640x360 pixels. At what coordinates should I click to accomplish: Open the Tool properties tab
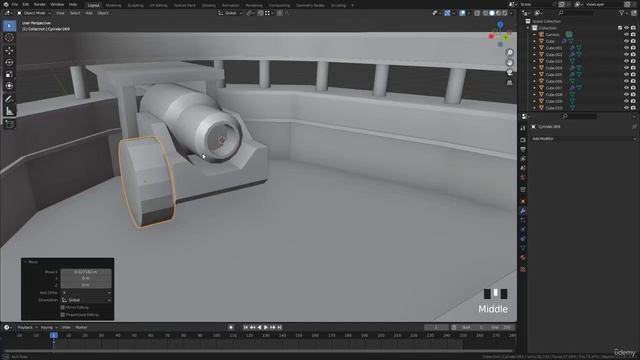(523, 128)
